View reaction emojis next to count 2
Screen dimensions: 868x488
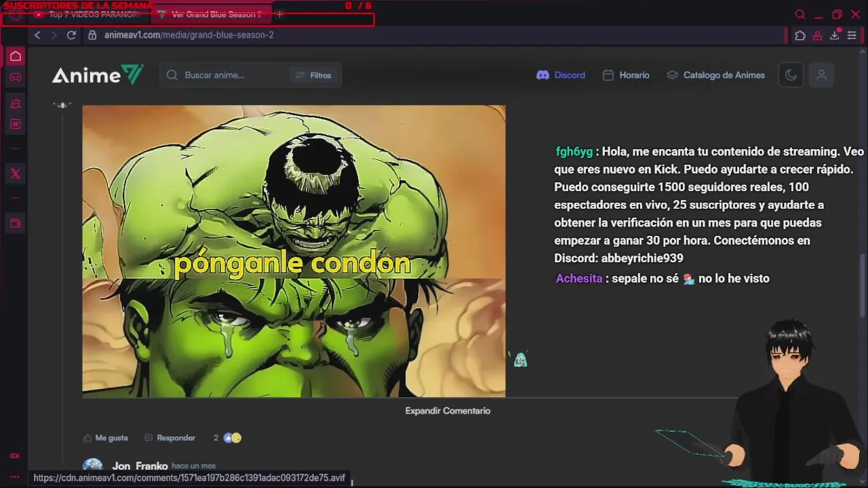coord(233,438)
